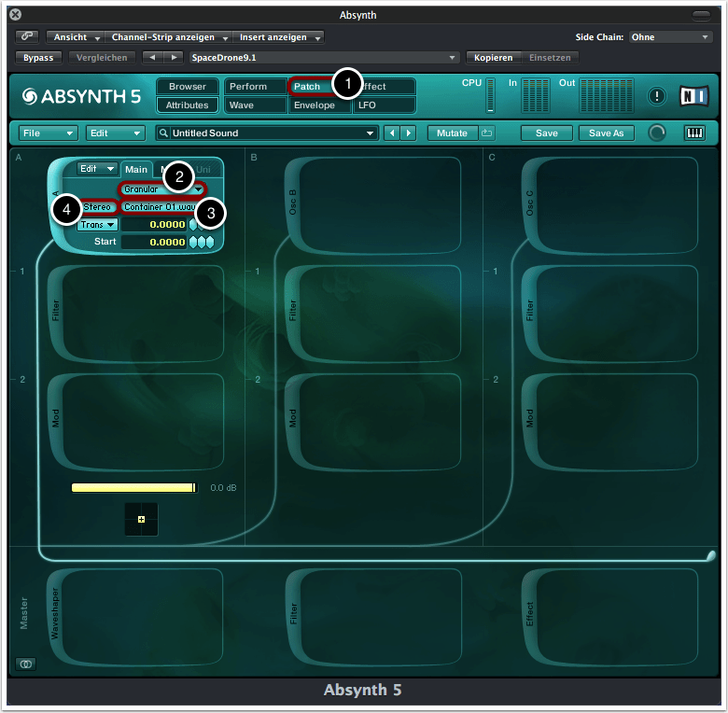The height and width of the screenshot is (713, 728).
Task: Click the link icon in the plugin header
Action: [x=26, y=37]
